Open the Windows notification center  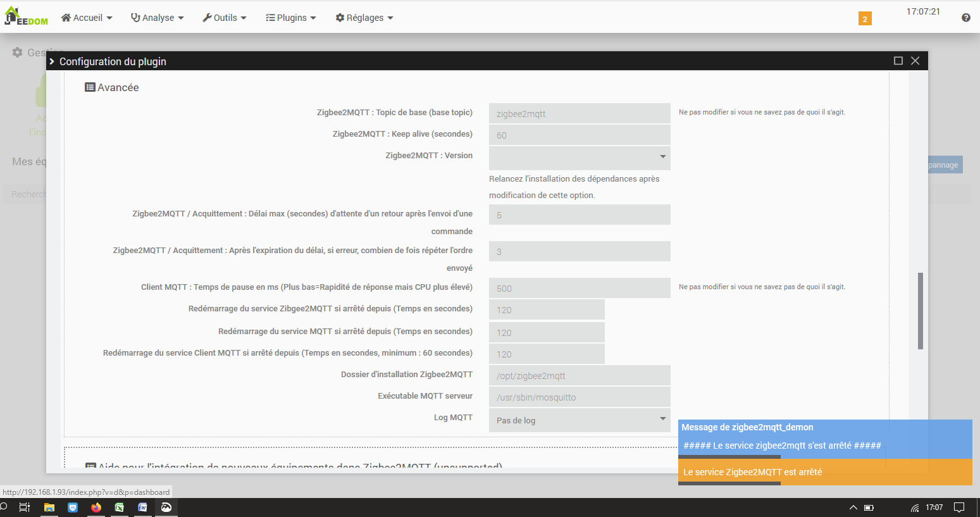[x=959, y=508]
